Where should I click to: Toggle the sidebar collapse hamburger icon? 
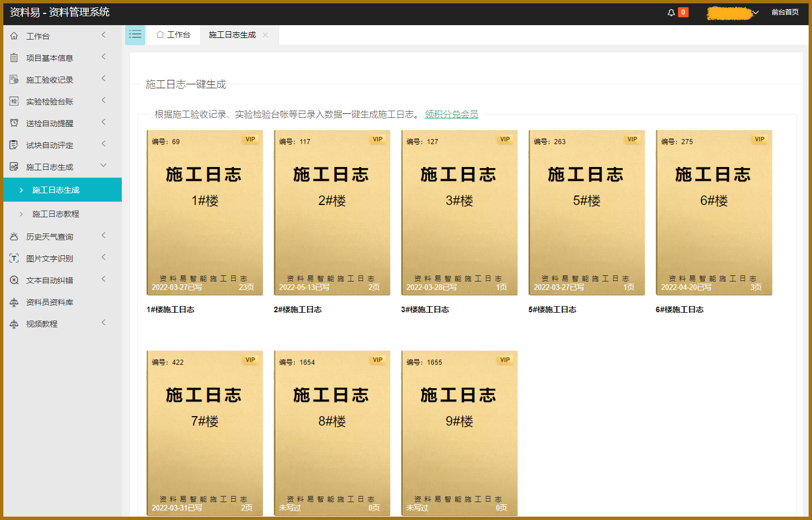point(135,35)
